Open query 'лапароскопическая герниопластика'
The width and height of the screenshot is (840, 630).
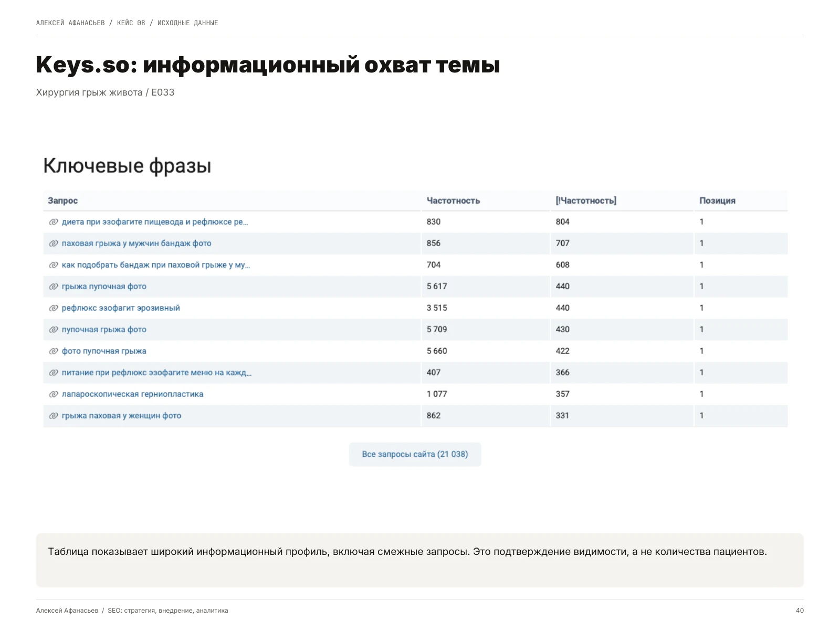pos(132,394)
